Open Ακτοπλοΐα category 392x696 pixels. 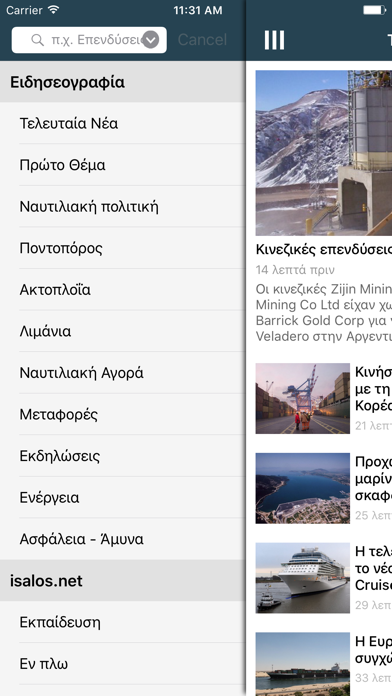click(x=122, y=290)
